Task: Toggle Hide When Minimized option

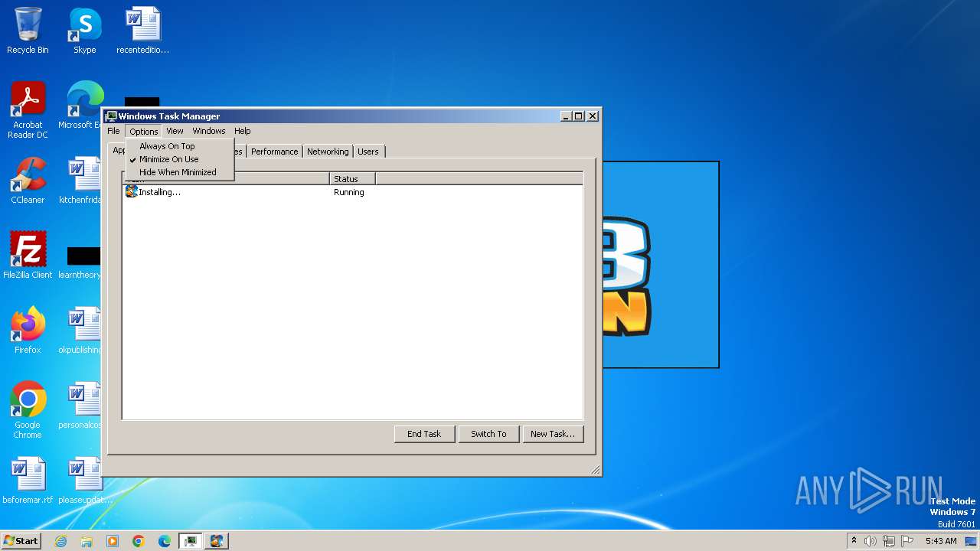Action: 180,172
